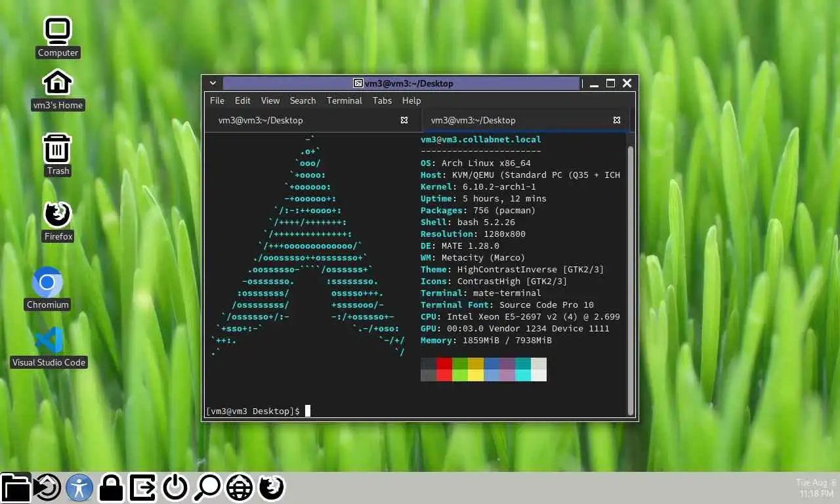Click the terminal title bar text
Viewport: 840px width, 504px height.
[409, 83]
